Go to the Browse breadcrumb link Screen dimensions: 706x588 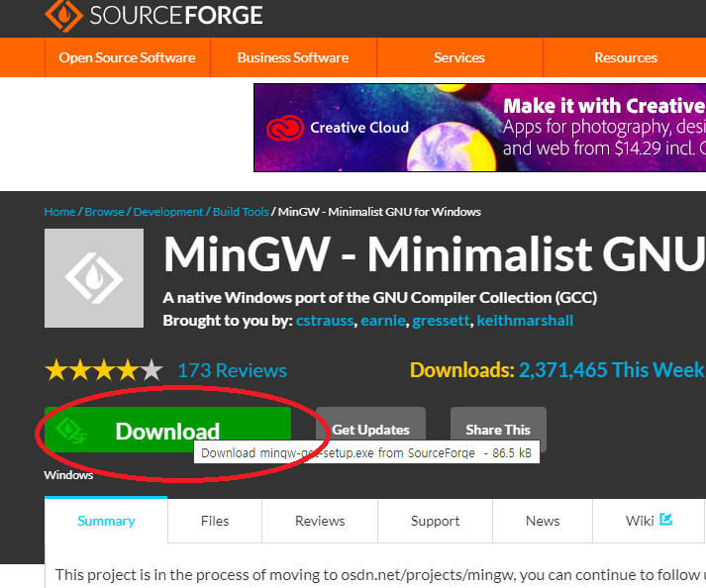coord(104,212)
